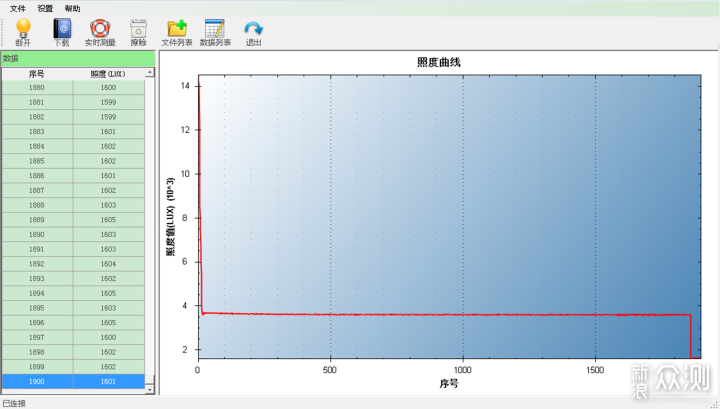Click lux value 1603 in row 1888

pyautogui.click(x=108, y=205)
